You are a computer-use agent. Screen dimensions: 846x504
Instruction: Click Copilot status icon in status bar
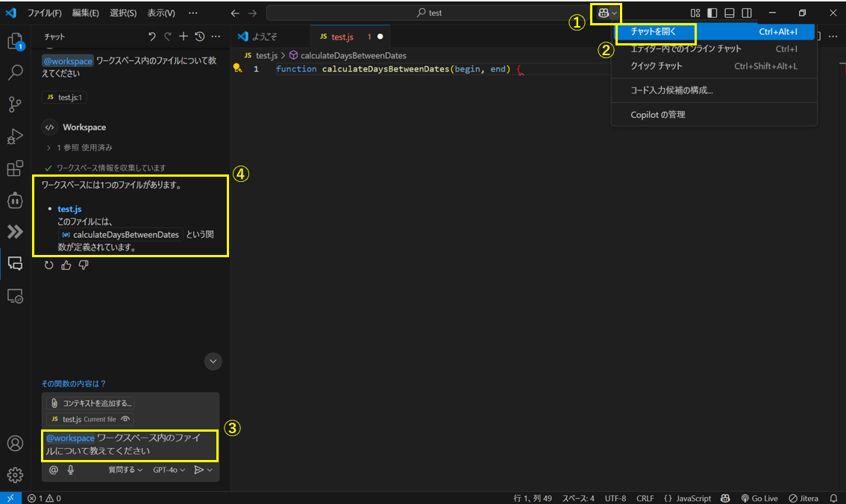pos(725,498)
